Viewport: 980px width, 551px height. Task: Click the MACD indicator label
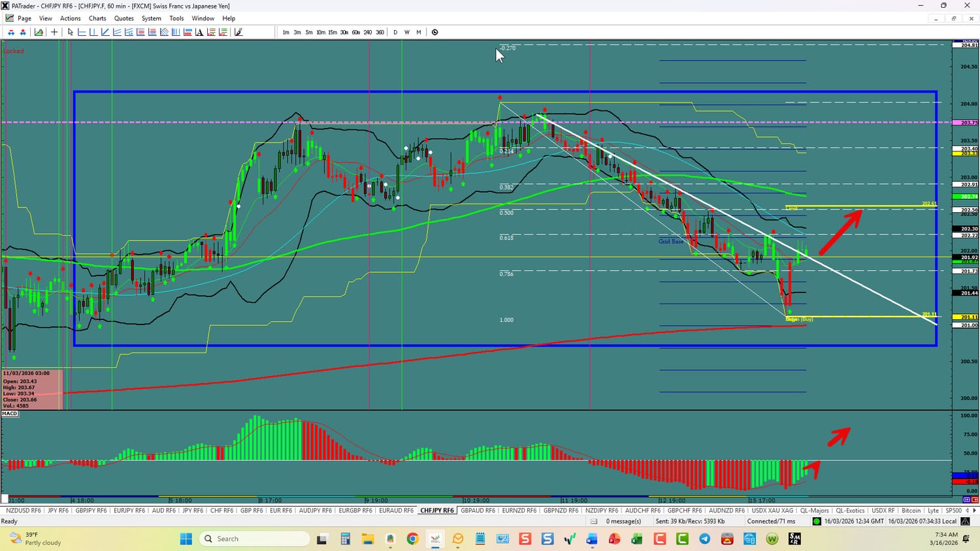click(x=10, y=413)
